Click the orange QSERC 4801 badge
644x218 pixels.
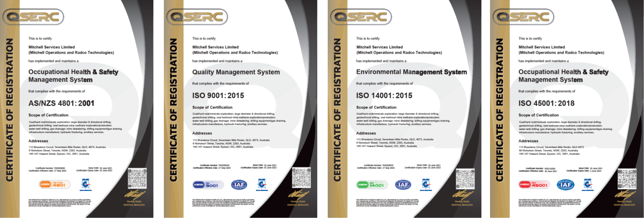pos(54,185)
